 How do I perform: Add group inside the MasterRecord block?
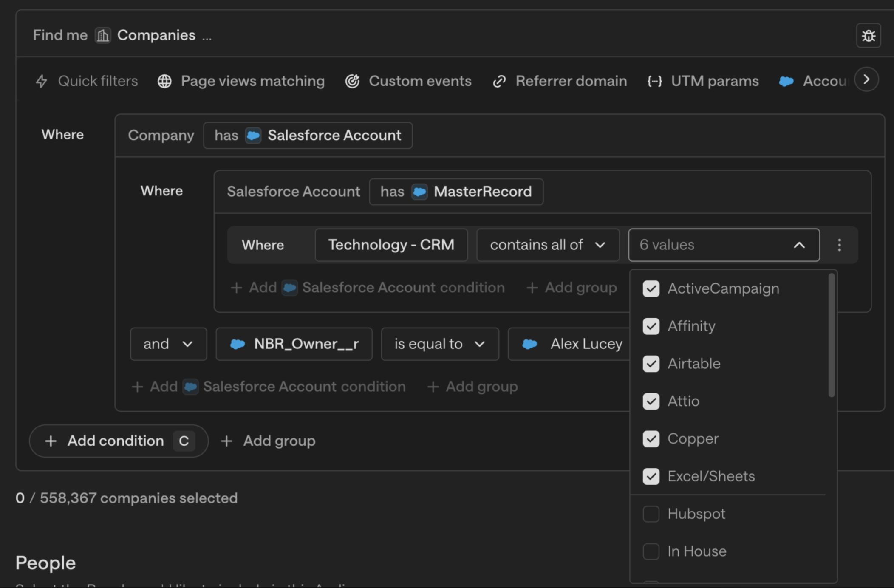click(x=571, y=288)
